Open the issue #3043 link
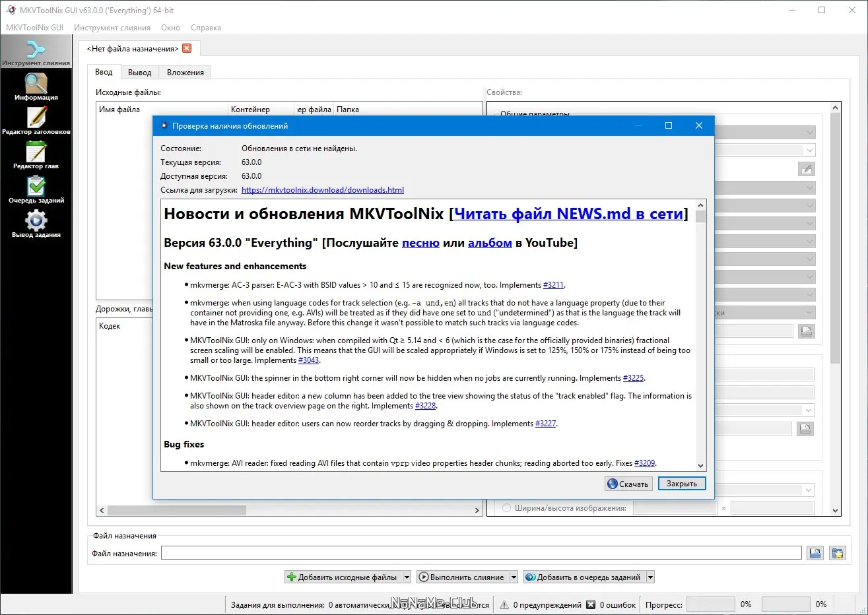Image resolution: width=868 pixels, height=615 pixels. (308, 360)
